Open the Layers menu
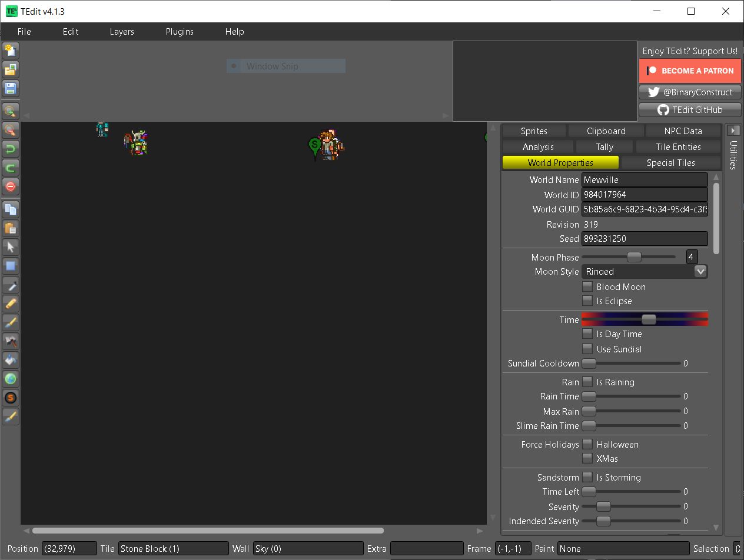Viewport: 744px width, 560px height. tap(122, 32)
